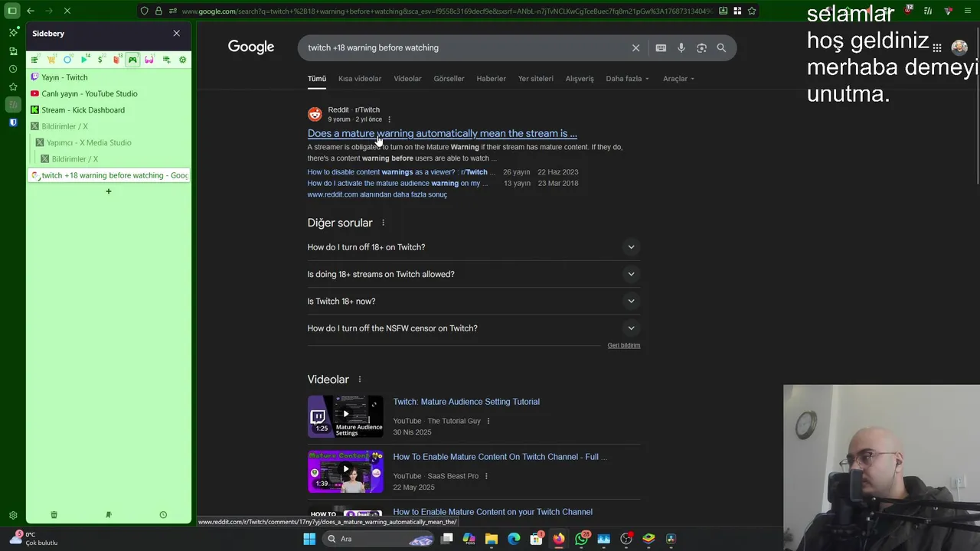Screen dimensions: 980x551
Task: Go back to the previous page
Action: point(30,11)
